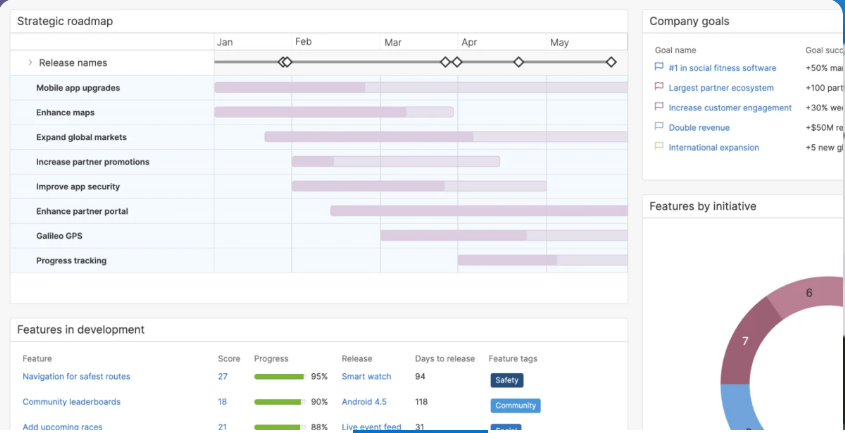This screenshot has height=433, width=845.
Task: Open the International expansion goal link
Action: 714,148
